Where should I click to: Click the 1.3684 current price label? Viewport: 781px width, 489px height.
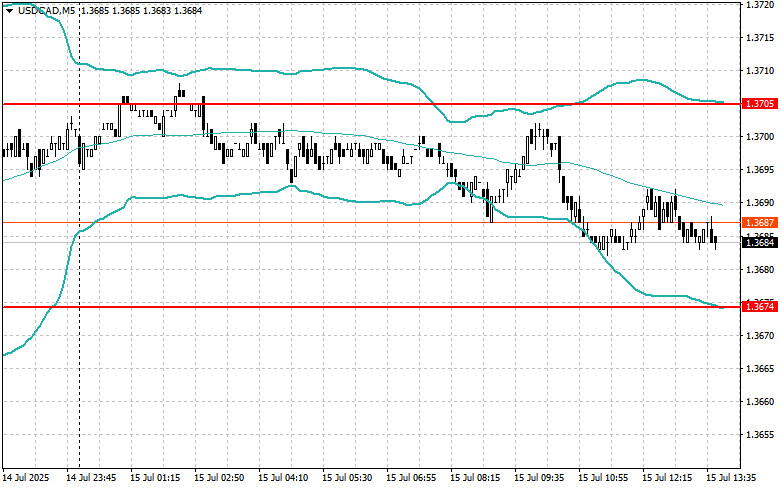(x=760, y=243)
